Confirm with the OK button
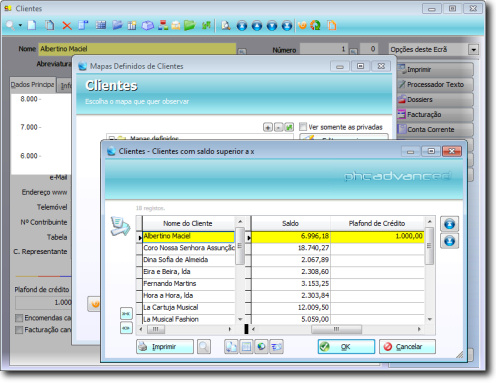This screenshot has width=496, height=383. coord(346,347)
